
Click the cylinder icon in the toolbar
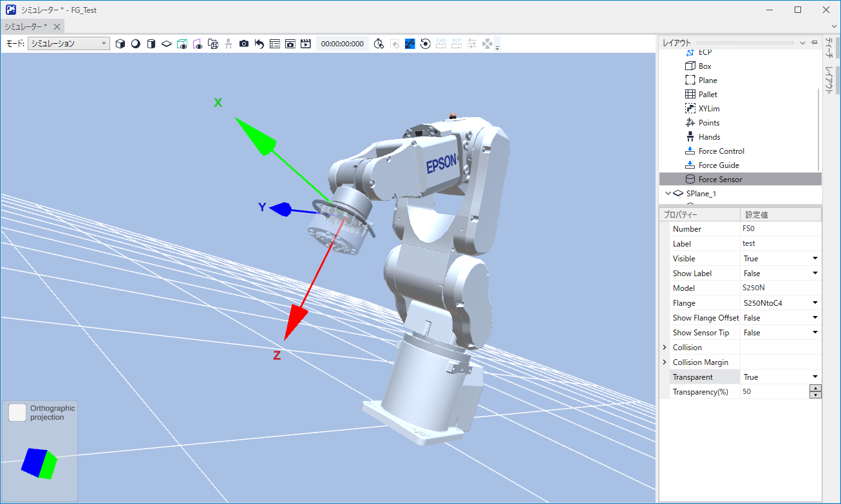(x=151, y=44)
